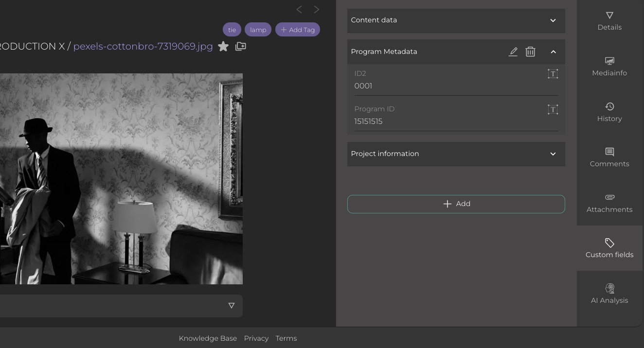644x348 pixels.
Task: Open the History tab
Action: 609,112
